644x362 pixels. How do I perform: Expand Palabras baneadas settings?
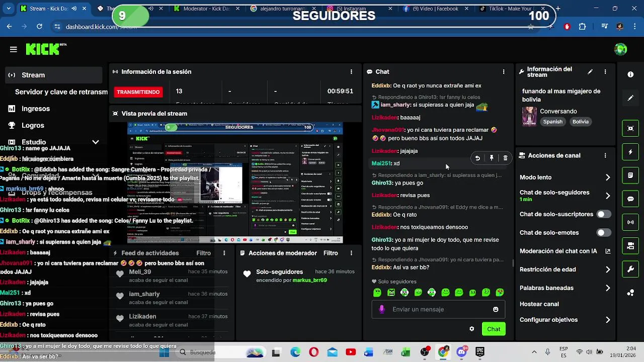[608, 288]
